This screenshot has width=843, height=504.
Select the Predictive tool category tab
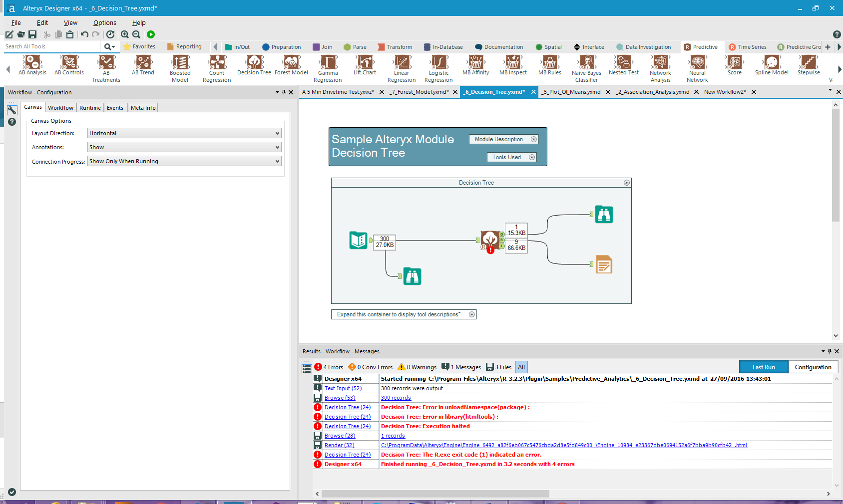(701, 47)
